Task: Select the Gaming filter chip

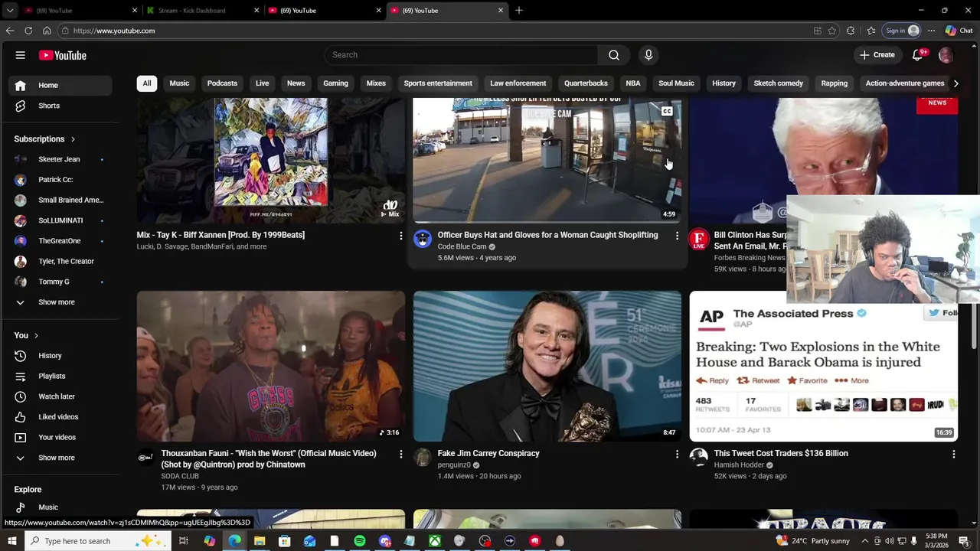Action: 335,83
